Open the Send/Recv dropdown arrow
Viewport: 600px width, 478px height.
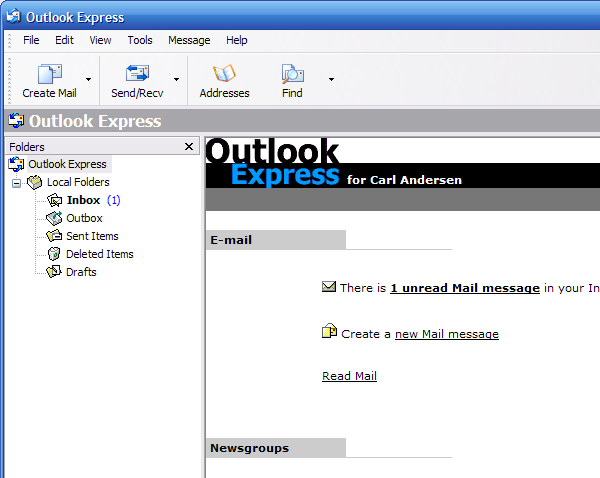(x=176, y=80)
